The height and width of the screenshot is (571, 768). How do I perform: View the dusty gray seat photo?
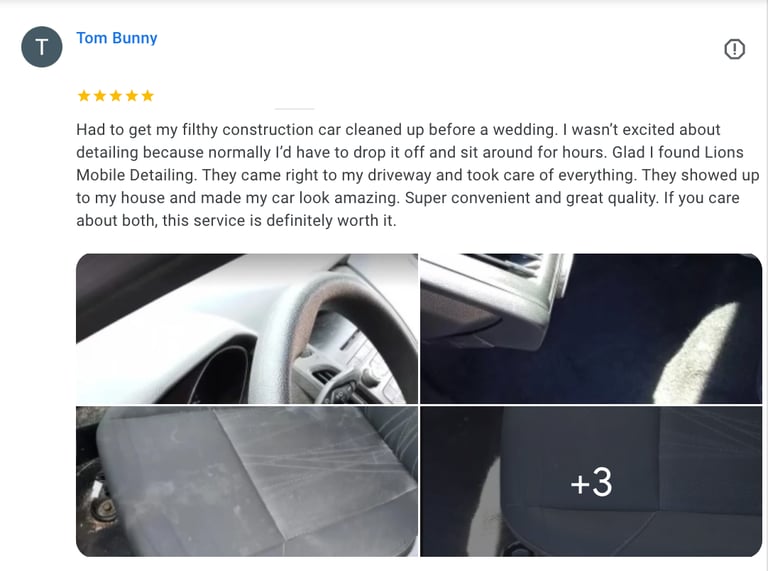click(x=247, y=481)
